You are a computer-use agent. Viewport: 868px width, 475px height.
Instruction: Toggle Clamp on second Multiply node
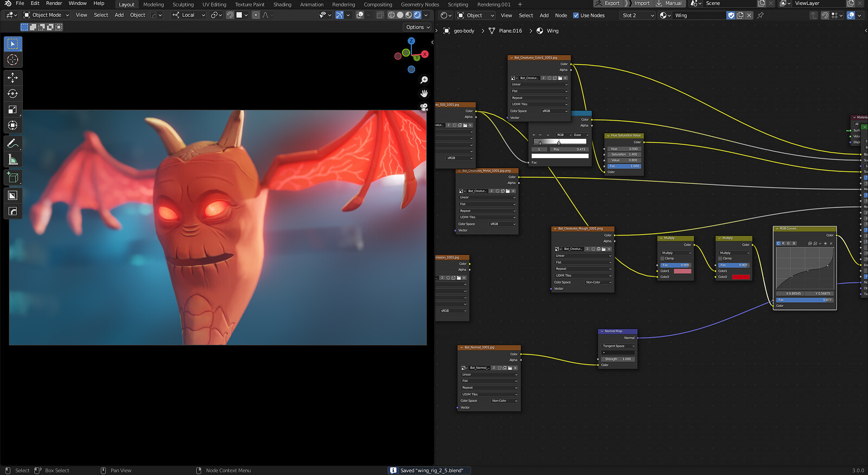point(721,259)
